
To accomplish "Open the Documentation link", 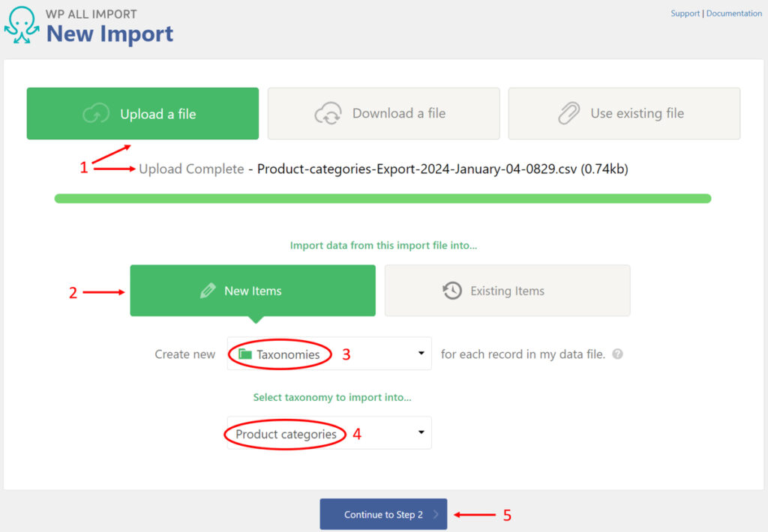I will tap(733, 13).
